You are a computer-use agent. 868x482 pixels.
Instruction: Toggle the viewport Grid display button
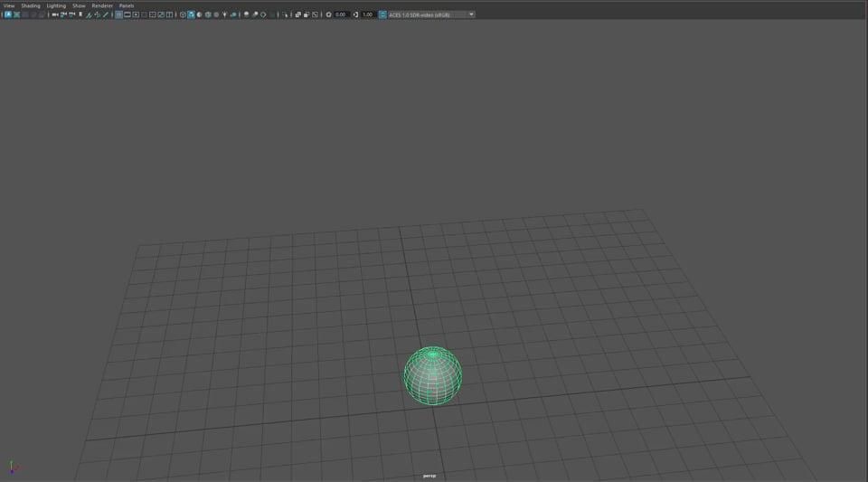coord(118,15)
